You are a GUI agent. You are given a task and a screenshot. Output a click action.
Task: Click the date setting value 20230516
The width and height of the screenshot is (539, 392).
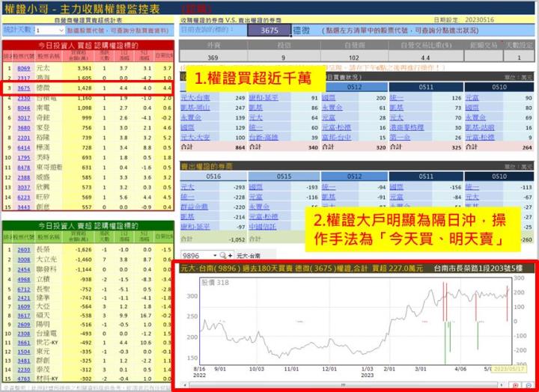coord(480,20)
